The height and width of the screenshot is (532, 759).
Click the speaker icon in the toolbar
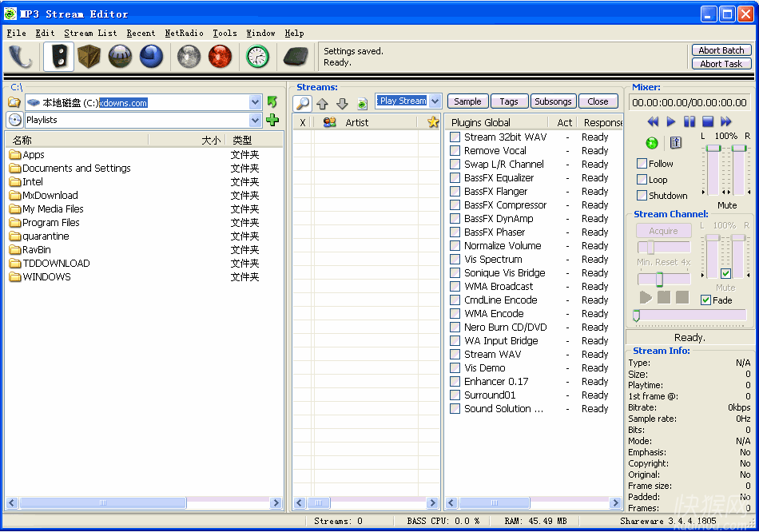[59, 57]
